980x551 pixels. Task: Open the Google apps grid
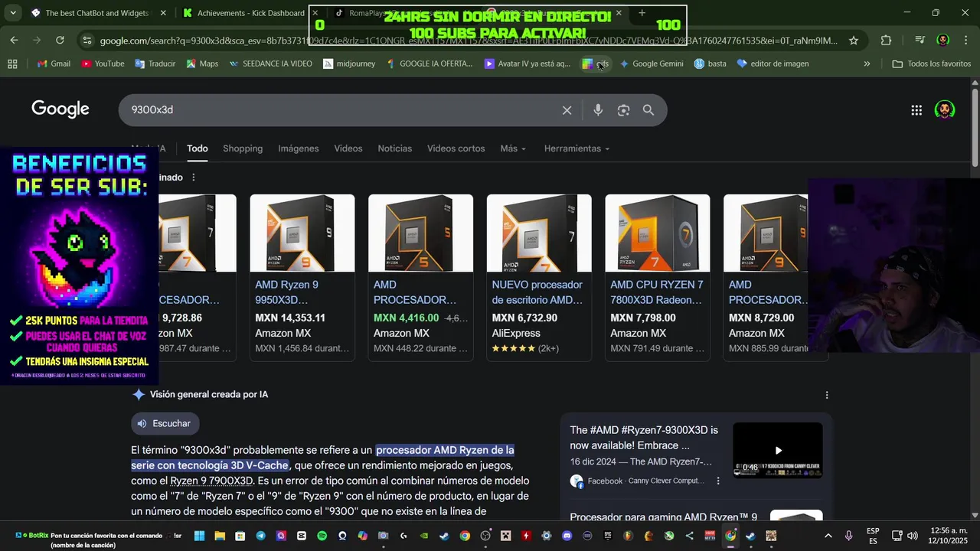(916, 110)
